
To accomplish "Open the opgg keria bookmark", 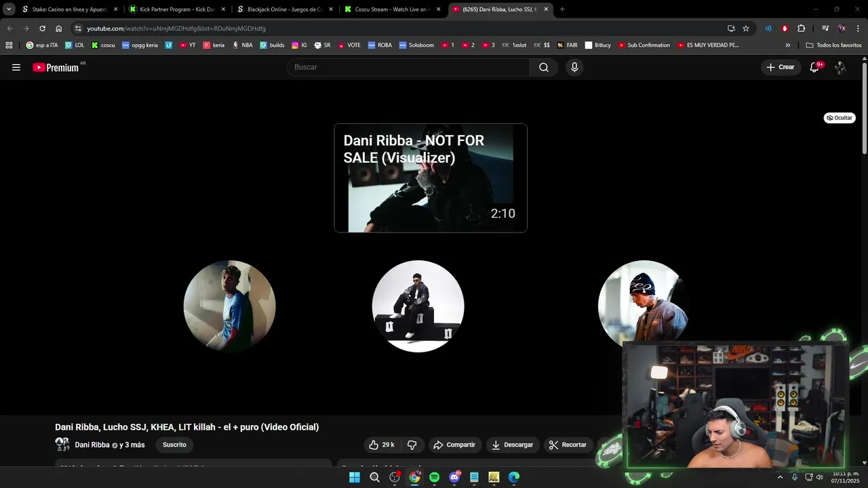I will [x=140, y=45].
